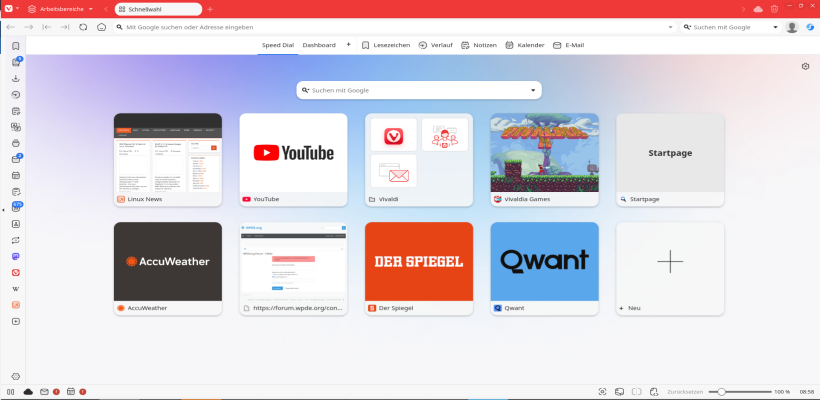This screenshot has width=820, height=400.
Task: Expand the address bar history dropdown arrow
Action: (x=670, y=27)
